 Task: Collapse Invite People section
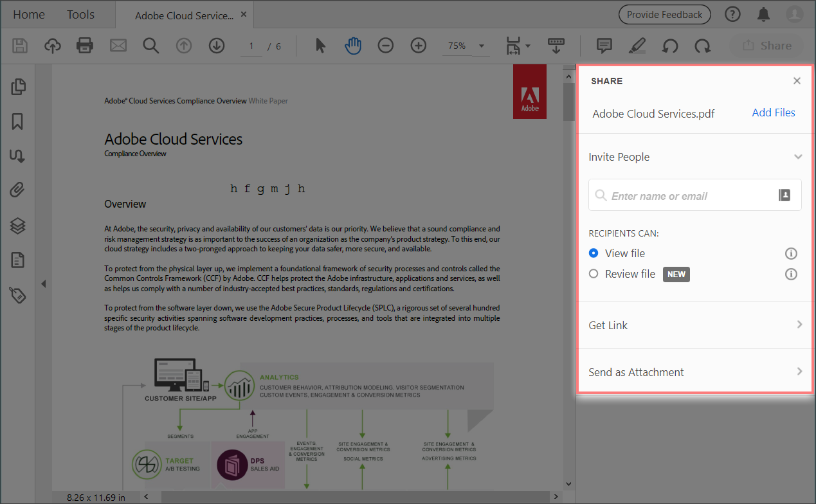point(798,157)
